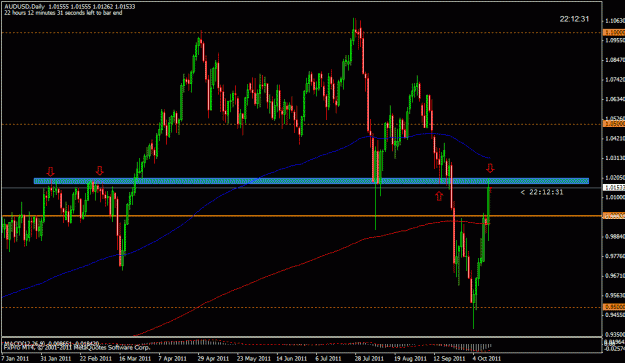Select the '6 Jul 2011' date label
Image resolution: width=625 pixels, height=363 pixels.
pos(328,358)
